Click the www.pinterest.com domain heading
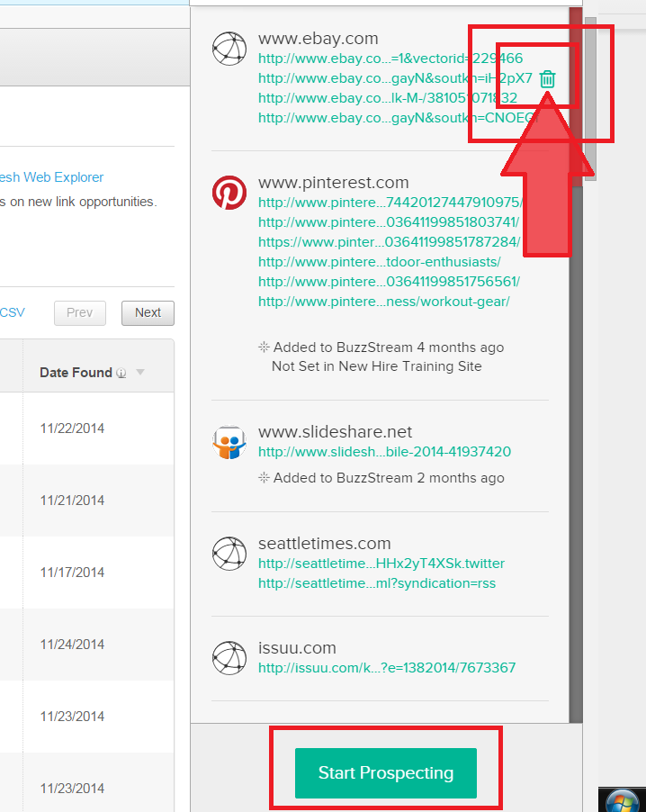Screen dimensions: 646x812 point(334,182)
